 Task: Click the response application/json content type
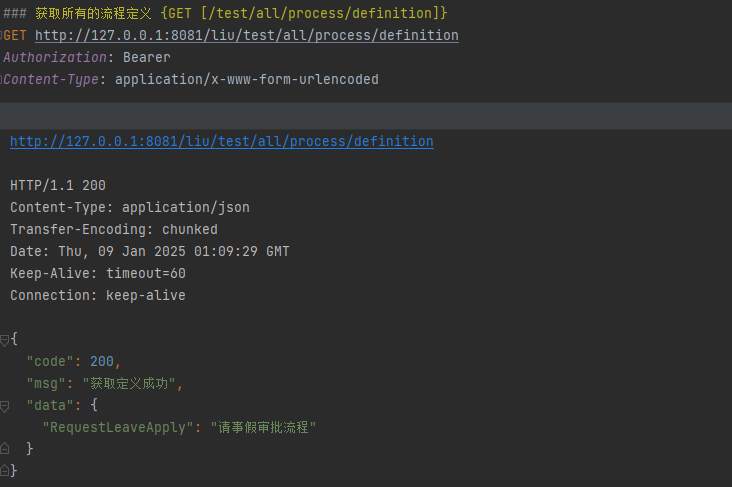click(x=186, y=208)
